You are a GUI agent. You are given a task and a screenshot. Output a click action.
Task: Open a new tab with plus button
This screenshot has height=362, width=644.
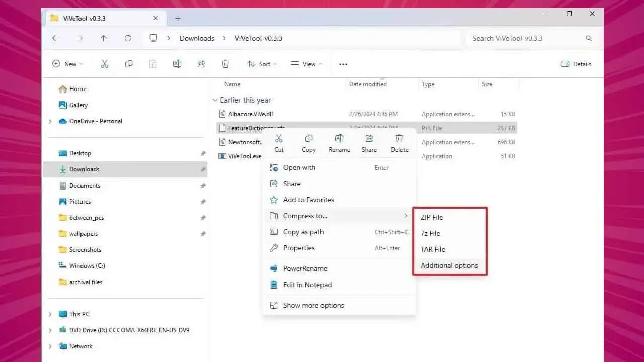coord(178,18)
